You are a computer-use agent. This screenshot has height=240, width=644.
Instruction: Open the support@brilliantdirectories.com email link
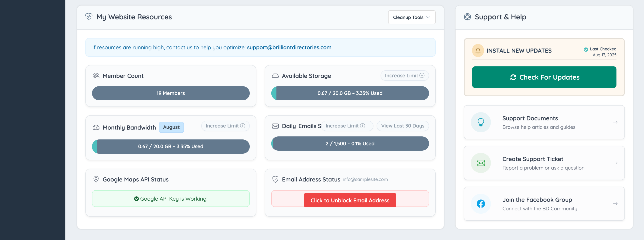click(x=289, y=47)
